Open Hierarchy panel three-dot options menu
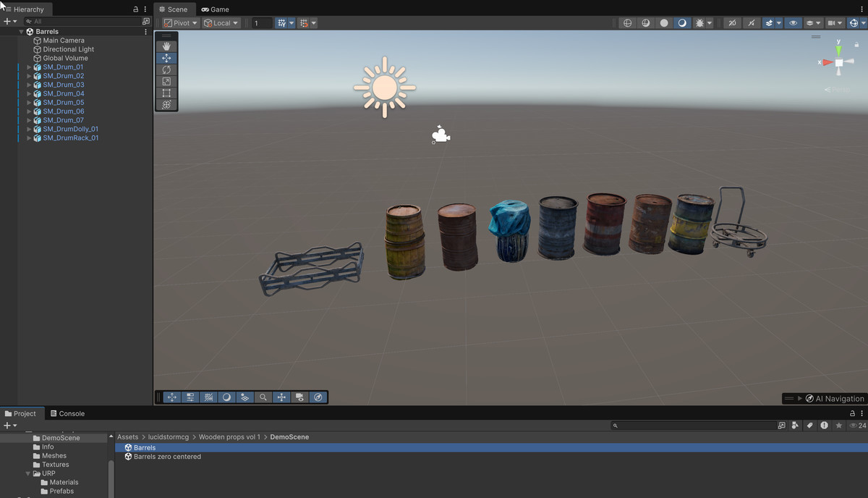Image resolution: width=868 pixels, height=498 pixels. click(x=145, y=9)
